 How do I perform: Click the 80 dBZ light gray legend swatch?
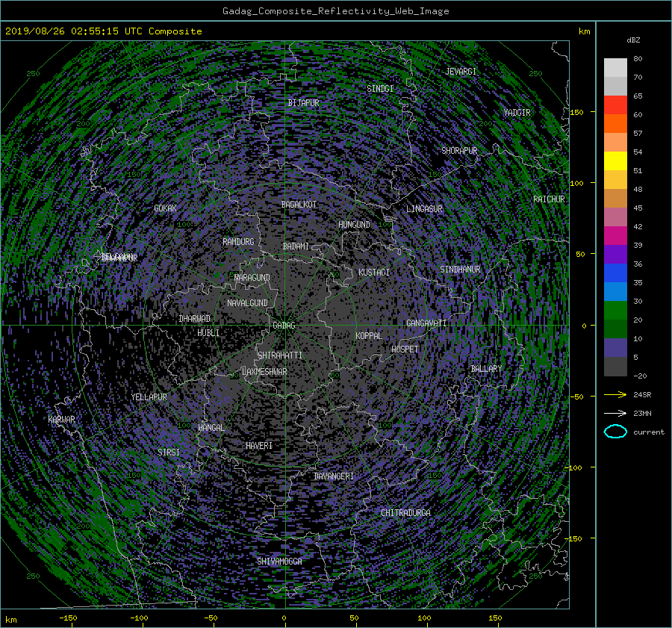[x=615, y=68]
